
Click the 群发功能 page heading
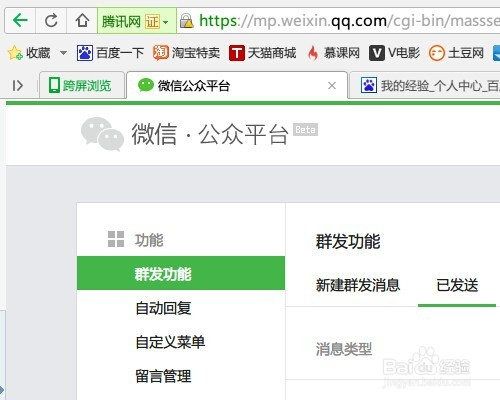pos(348,241)
